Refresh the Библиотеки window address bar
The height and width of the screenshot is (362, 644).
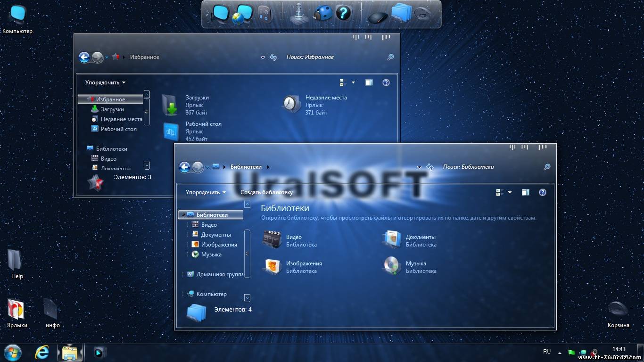[x=430, y=167]
